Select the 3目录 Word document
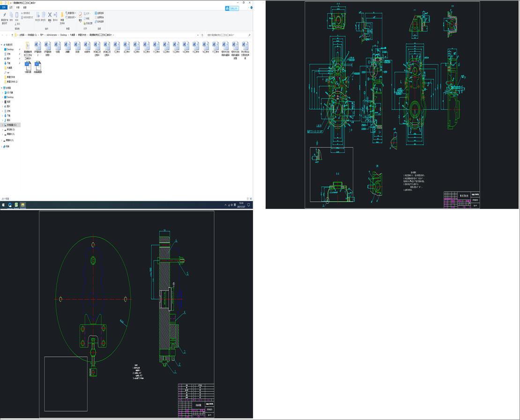Image resolution: width=520 pixels, height=420 pixels. pyautogui.click(x=77, y=47)
